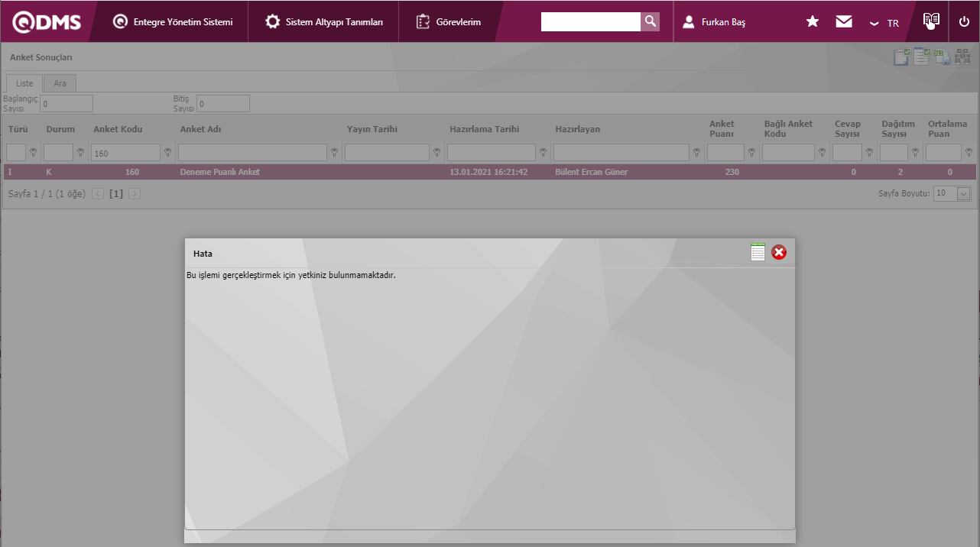Open the TR language dropdown
This screenshot has width=980, height=547.
(884, 23)
